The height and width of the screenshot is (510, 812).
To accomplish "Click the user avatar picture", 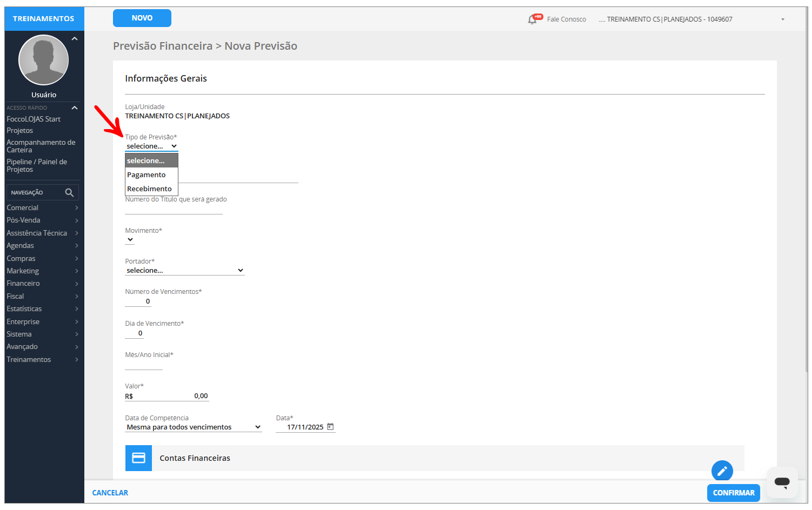I will point(43,60).
